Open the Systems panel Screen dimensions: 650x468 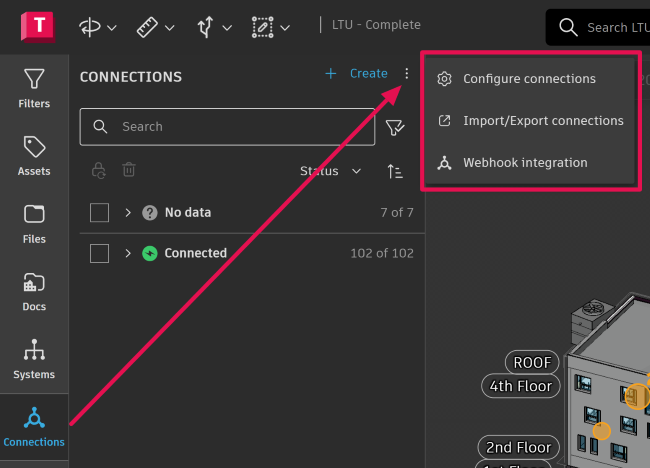tap(34, 359)
